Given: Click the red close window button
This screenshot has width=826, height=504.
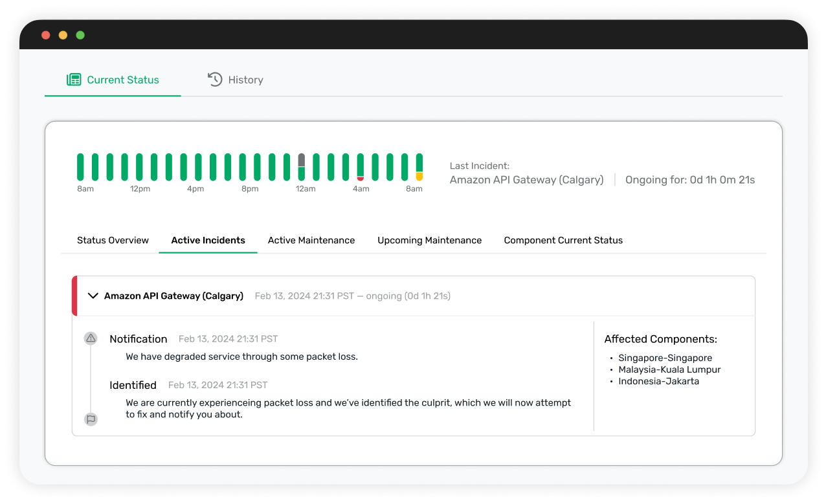Looking at the screenshot, I should [46, 35].
